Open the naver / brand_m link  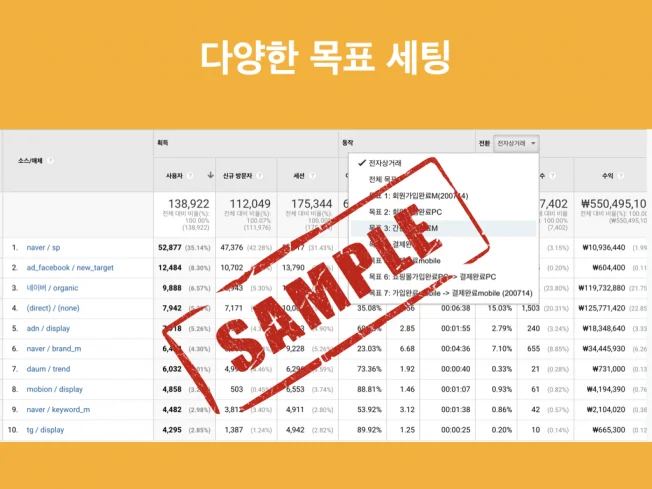tap(54, 348)
